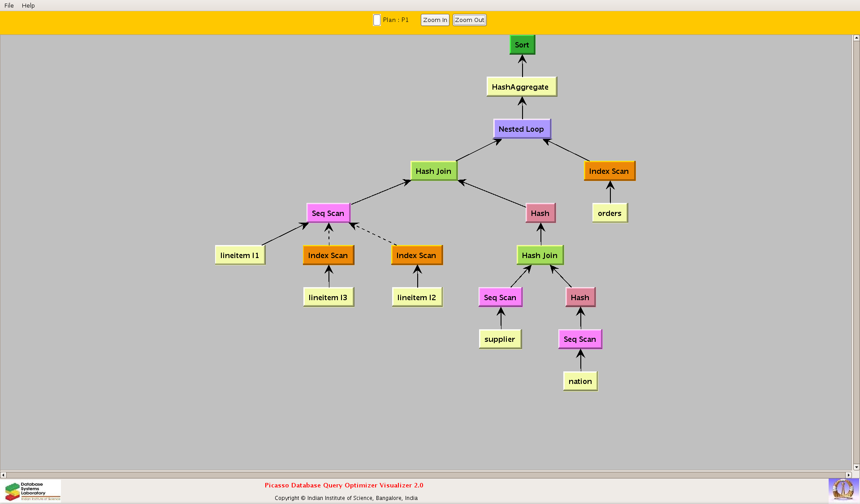Click the scroll right arrow on horizontal scrollbar

[848, 475]
